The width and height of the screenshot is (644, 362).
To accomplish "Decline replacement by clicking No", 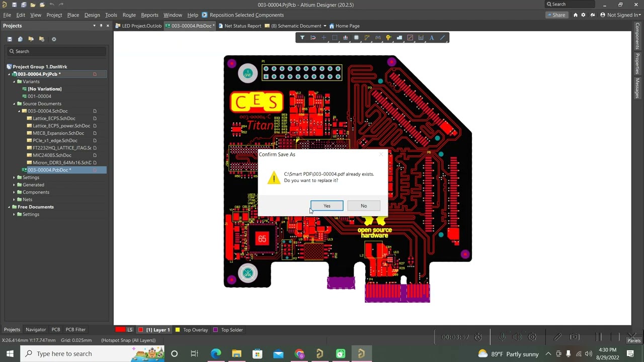I will click(363, 206).
